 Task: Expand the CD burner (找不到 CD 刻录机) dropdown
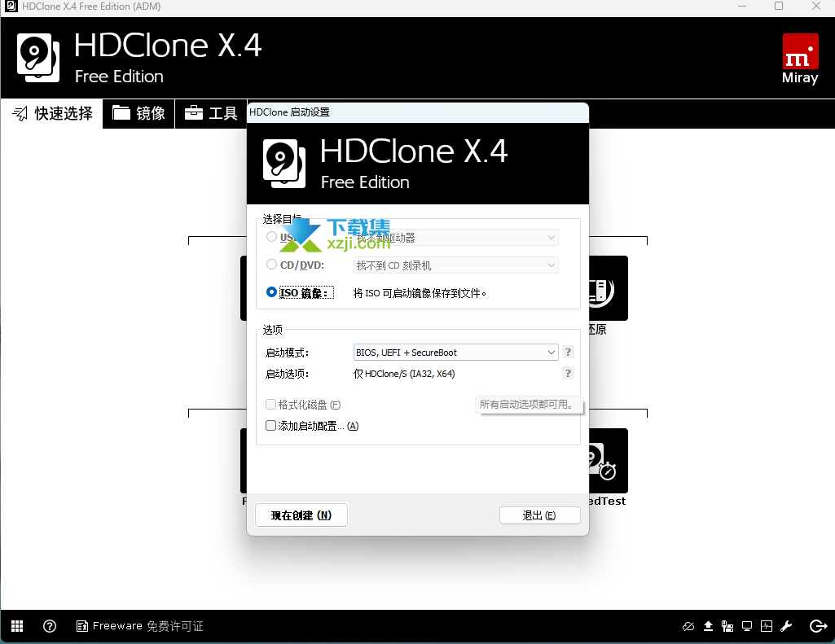pos(456,265)
